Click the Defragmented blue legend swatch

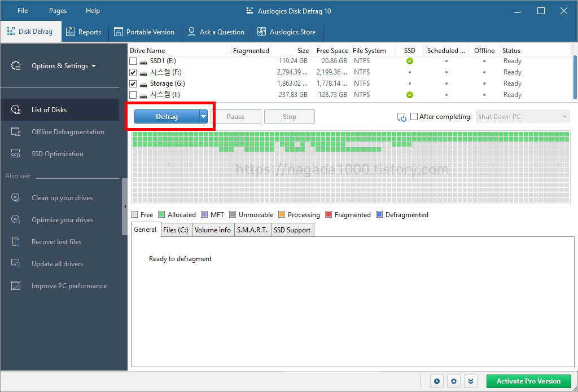coord(379,215)
